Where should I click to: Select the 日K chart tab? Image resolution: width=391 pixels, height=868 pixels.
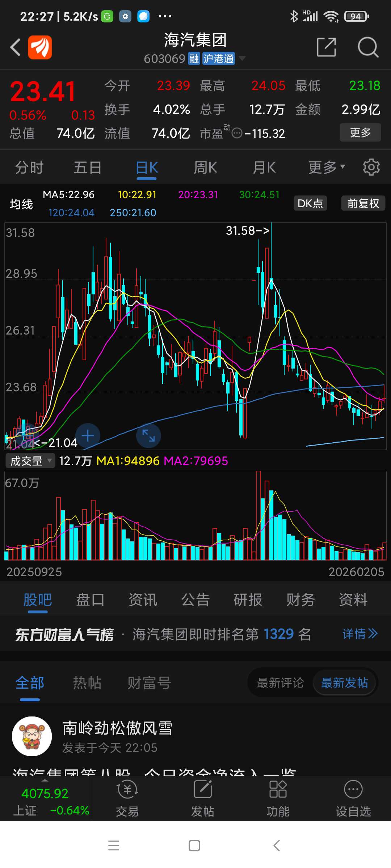coord(147,167)
